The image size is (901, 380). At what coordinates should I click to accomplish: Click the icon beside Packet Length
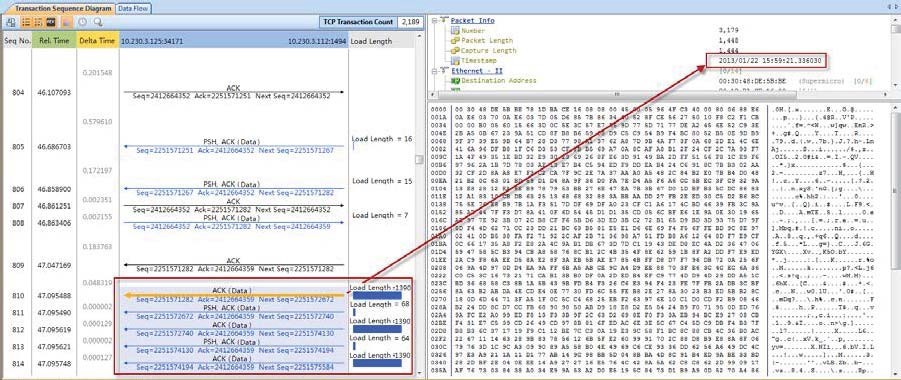456,40
